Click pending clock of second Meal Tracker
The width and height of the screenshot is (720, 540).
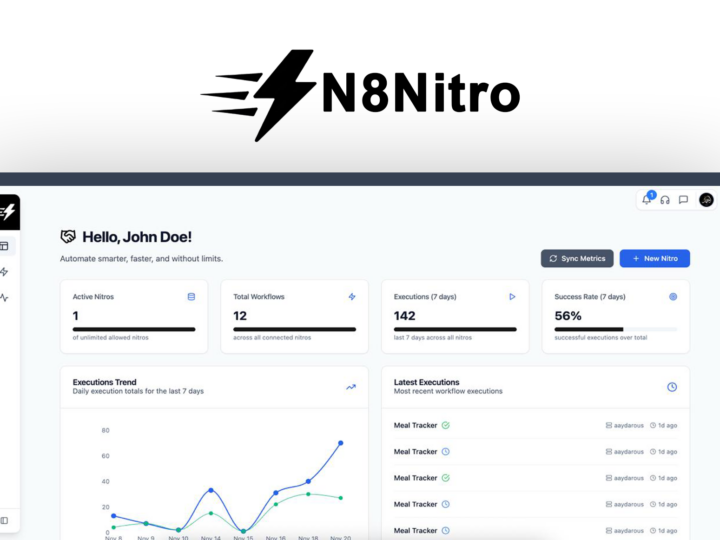(445, 451)
